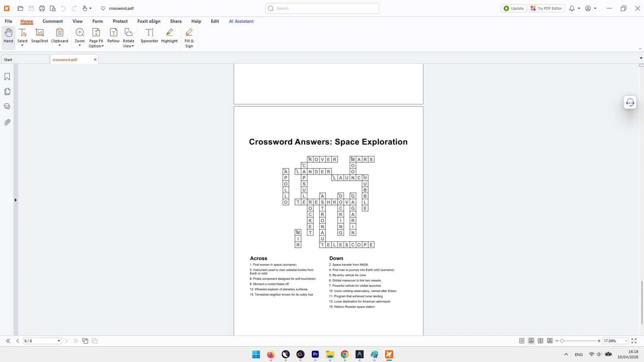Open the Foxit eSign tab
Viewport: 644px width, 362px height.
point(149,21)
